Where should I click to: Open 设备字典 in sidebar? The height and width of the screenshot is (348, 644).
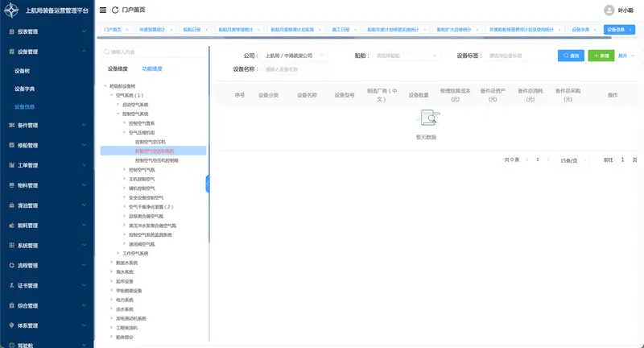(25, 89)
